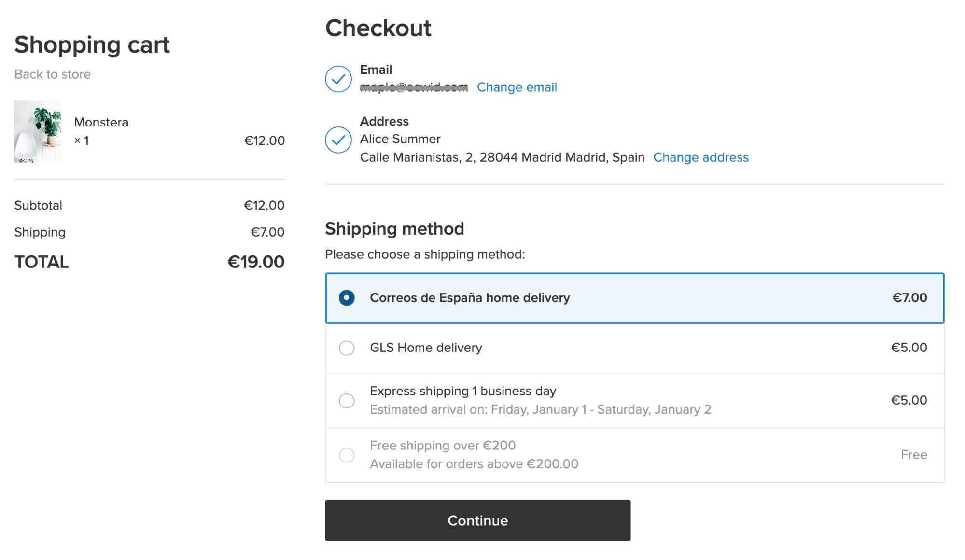This screenshot has width=965, height=560.
Task: Select Free shipping over €200 radio
Action: [x=347, y=455]
